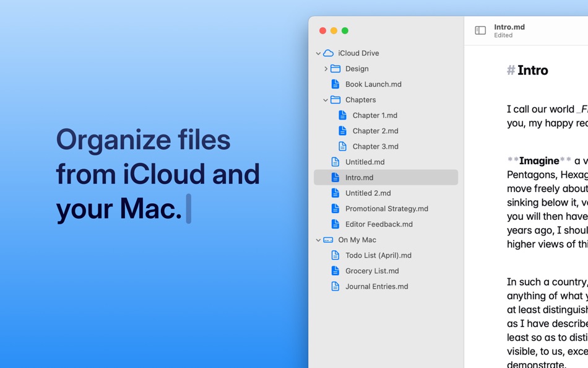The width and height of the screenshot is (588, 368).
Task: Click the Book Launch.md file icon
Action: [335, 84]
